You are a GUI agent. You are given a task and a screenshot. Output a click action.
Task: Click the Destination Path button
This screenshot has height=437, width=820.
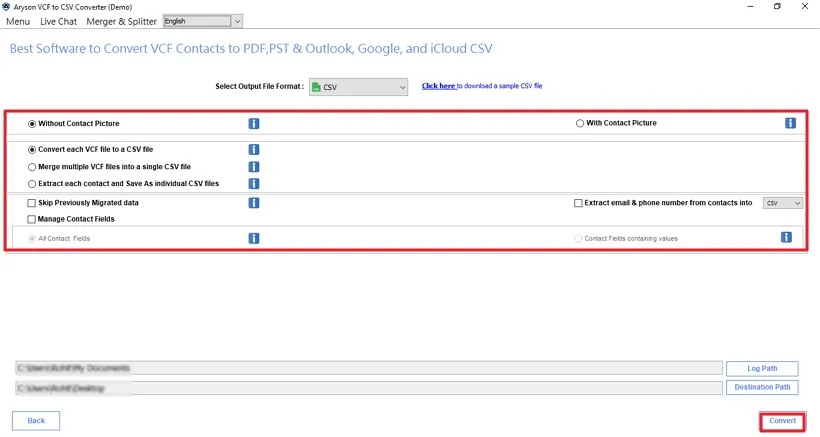(762, 387)
